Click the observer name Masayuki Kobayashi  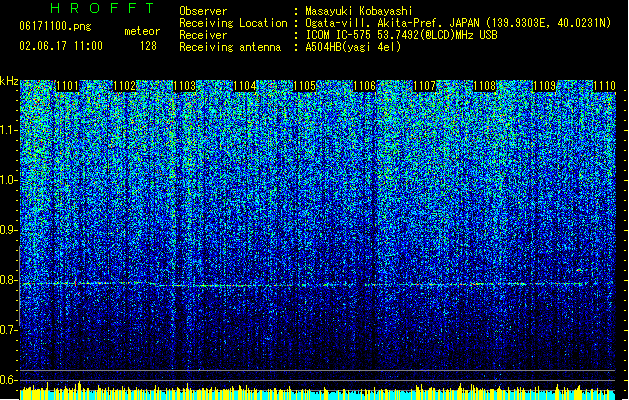click(x=359, y=11)
